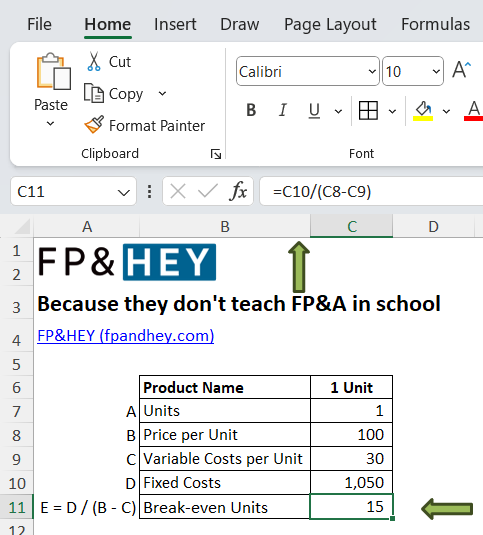Open the Page Layout tab

tap(330, 25)
